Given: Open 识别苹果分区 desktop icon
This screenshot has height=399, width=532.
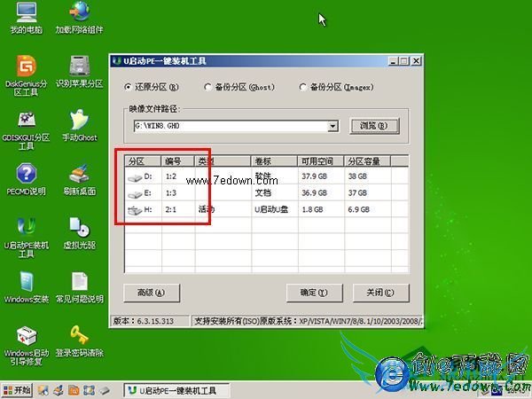Looking at the screenshot, I should (79, 71).
